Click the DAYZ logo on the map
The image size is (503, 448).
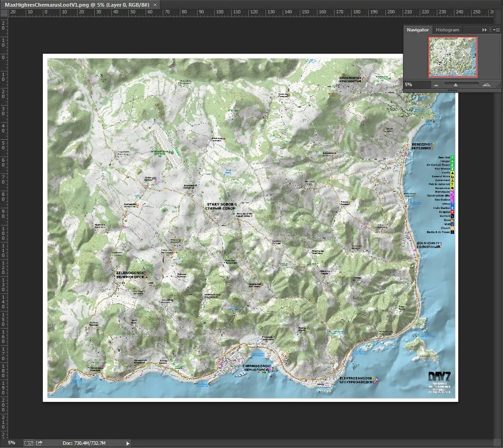pyautogui.click(x=440, y=377)
